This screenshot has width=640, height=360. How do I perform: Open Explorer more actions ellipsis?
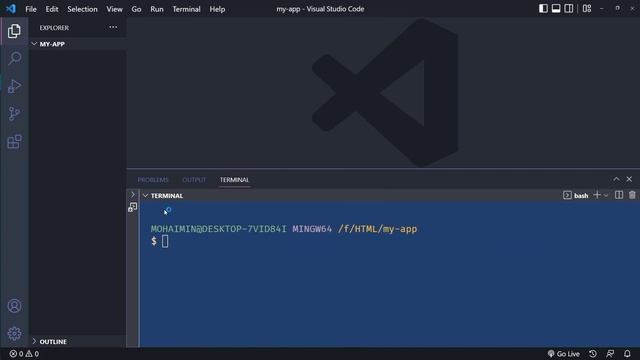pyautogui.click(x=113, y=27)
